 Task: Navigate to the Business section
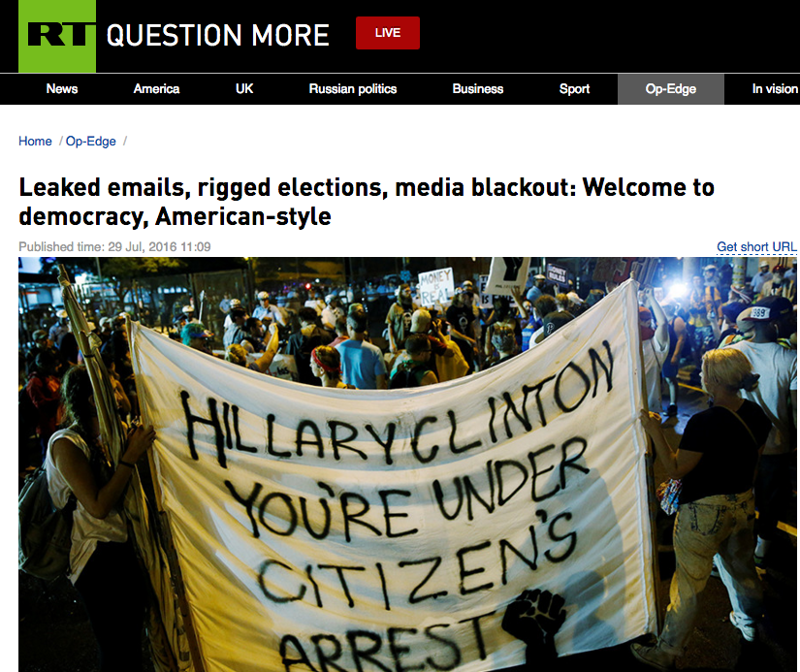[x=477, y=89]
